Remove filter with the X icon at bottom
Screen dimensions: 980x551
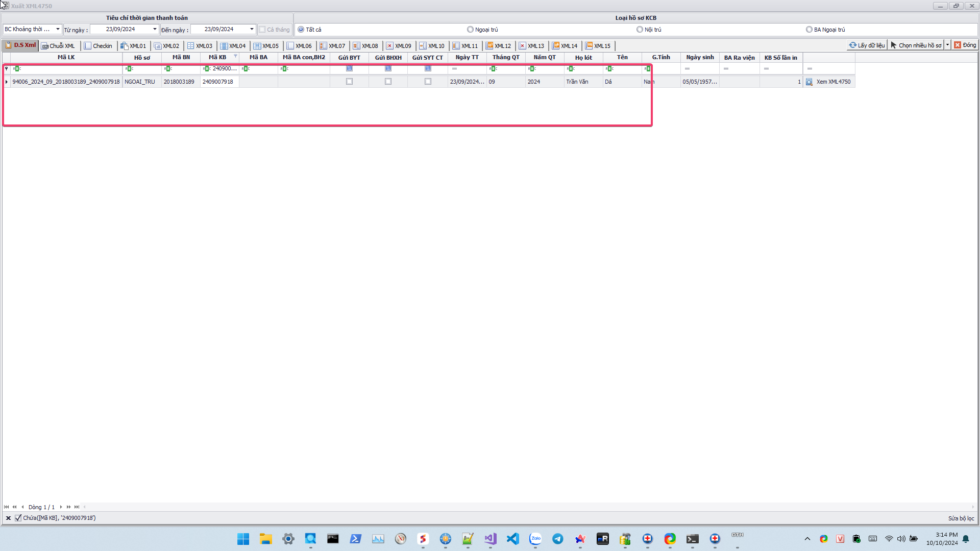point(8,518)
